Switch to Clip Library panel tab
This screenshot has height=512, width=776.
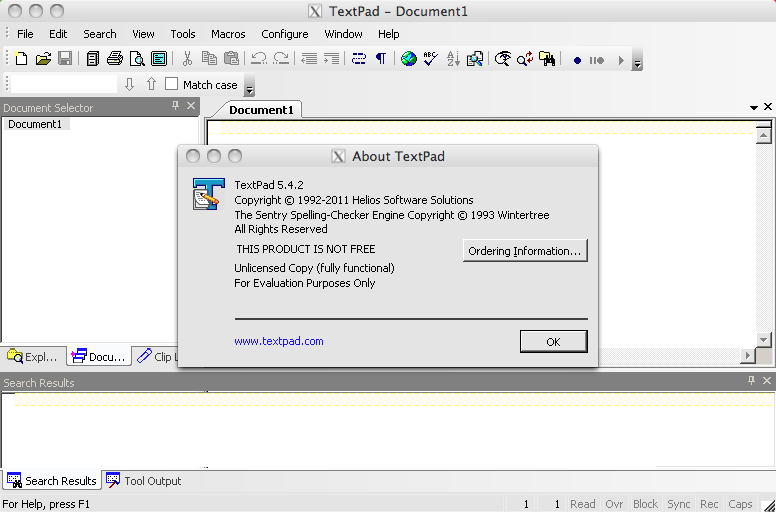(156, 357)
